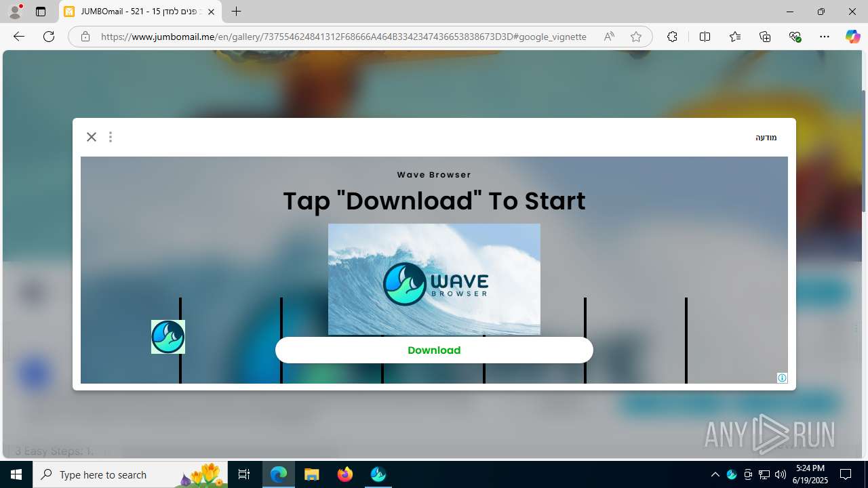Open the notifications action center
Screen dimensions: 868x488
pos(846,474)
